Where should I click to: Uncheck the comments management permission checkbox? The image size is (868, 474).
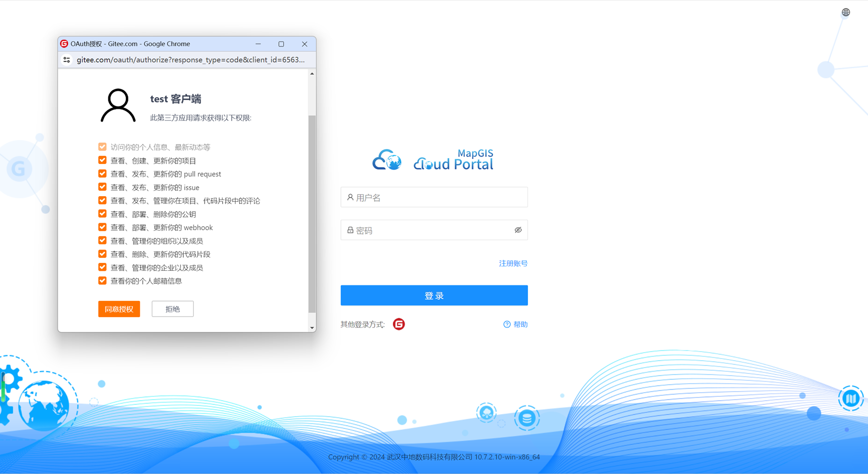point(102,201)
